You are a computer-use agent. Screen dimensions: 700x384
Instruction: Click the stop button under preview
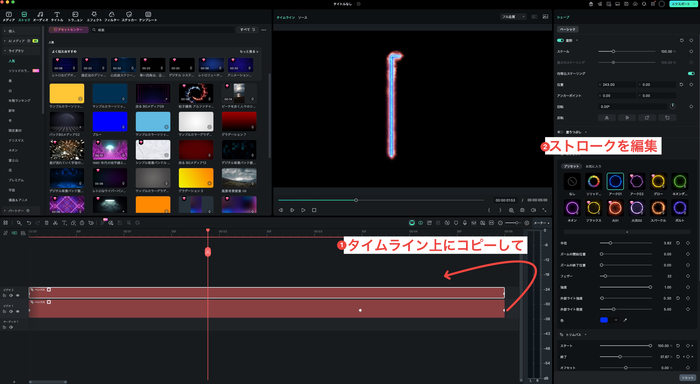coord(314,210)
